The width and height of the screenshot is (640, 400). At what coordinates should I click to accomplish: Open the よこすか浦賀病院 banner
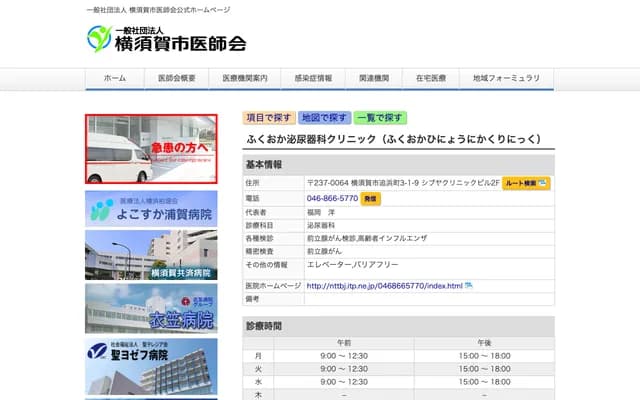[151, 207]
